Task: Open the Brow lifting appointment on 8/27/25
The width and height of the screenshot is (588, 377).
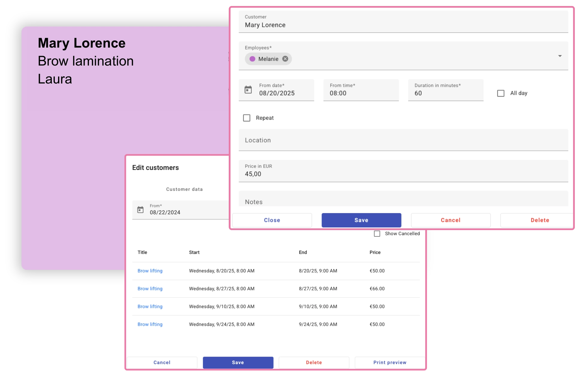Action: coord(150,288)
